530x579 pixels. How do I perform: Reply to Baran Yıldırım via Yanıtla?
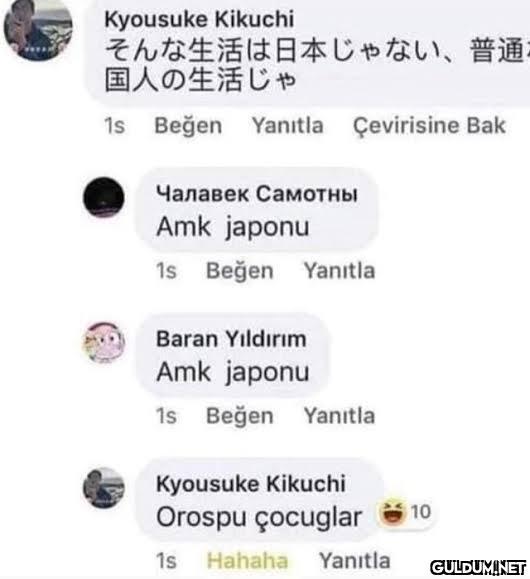click(339, 416)
